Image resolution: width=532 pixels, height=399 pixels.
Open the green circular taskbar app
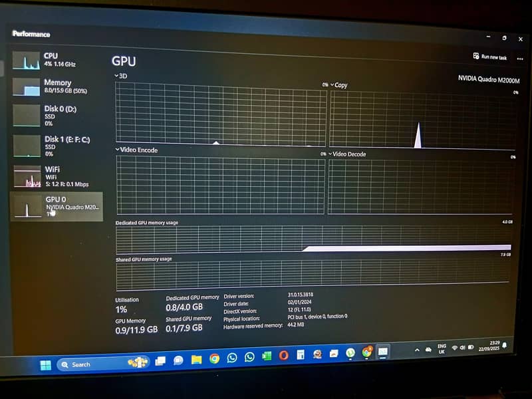pyautogui.click(x=350, y=353)
